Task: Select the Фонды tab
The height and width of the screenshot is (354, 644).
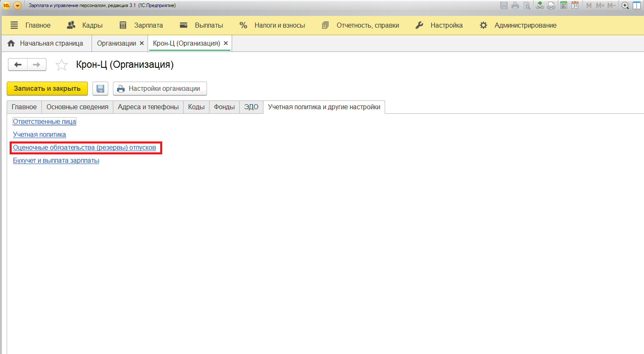Action: point(224,107)
